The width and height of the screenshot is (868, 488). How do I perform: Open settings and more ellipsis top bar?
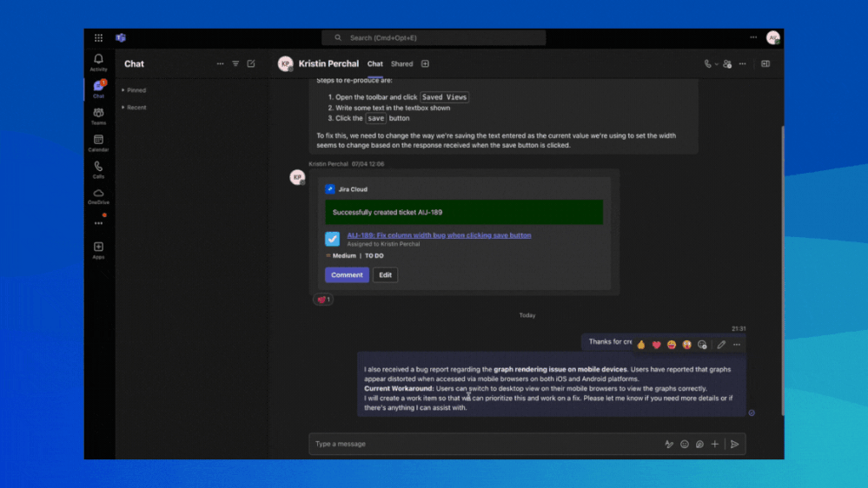[753, 37]
